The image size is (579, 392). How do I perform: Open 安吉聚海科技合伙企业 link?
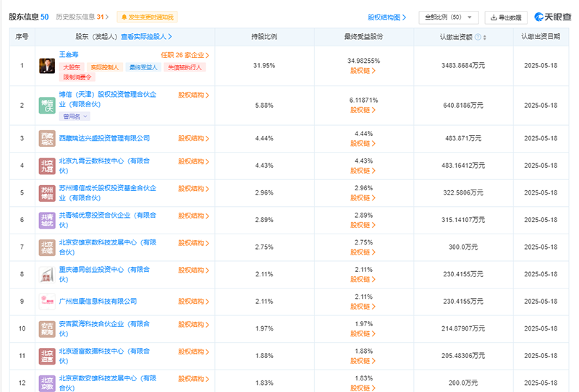[x=104, y=329]
